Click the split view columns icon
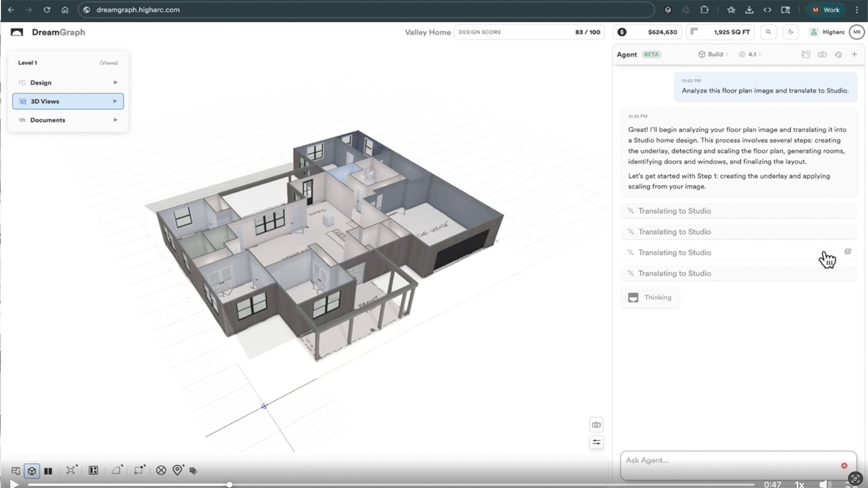This screenshot has height=488, width=868. (x=48, y=471)
